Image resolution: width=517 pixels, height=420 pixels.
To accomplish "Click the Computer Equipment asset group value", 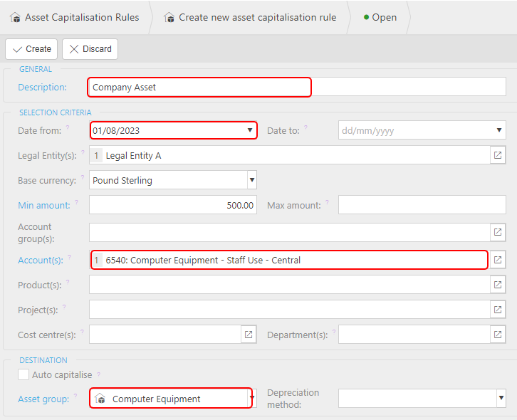I will [156, 399].
